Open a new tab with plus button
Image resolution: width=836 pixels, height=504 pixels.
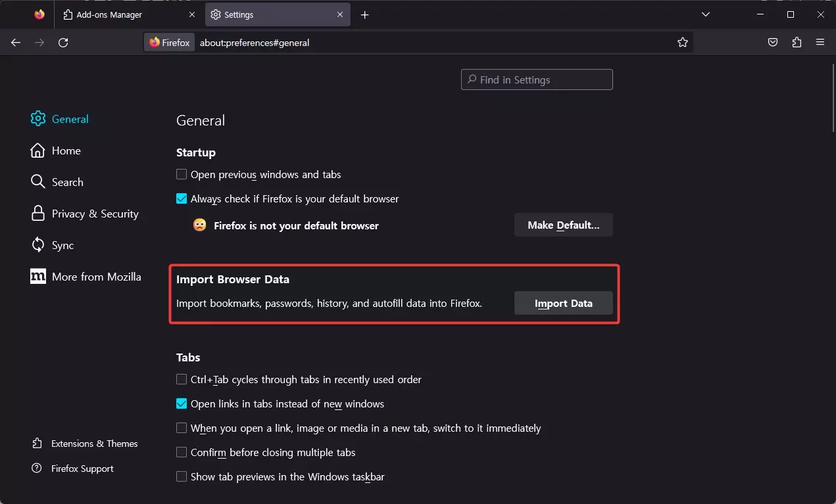pyautogui.click(x=365, y=14)
